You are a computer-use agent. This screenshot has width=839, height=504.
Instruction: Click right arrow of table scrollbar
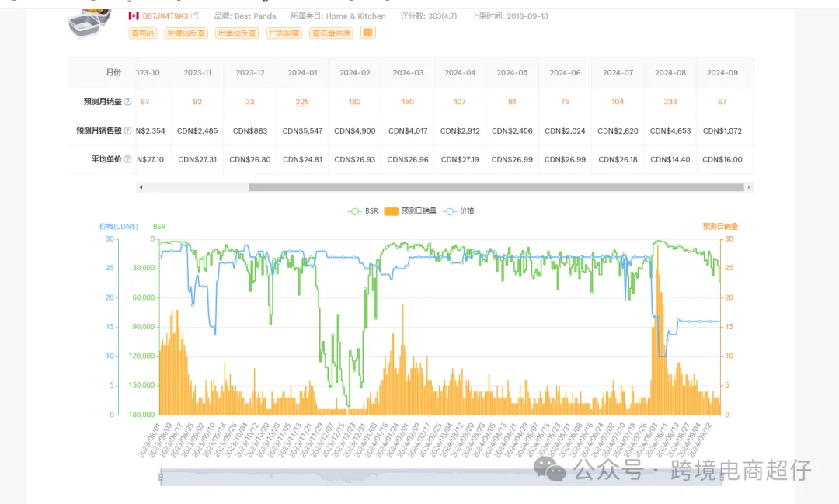pyautogui.click(x=749, y=187)
